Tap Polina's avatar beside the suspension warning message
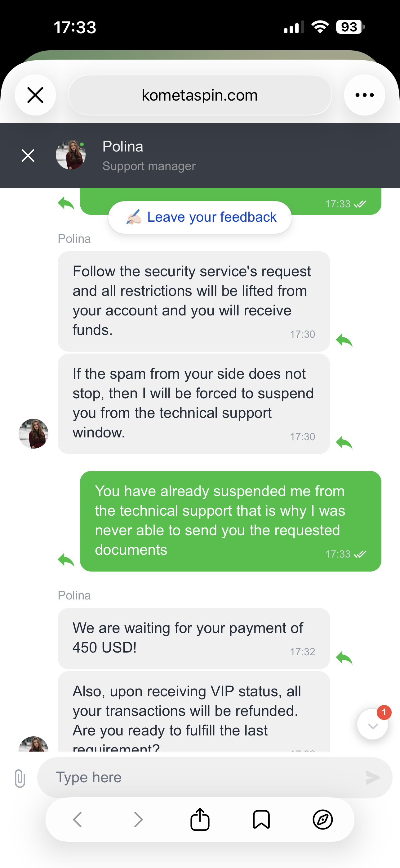Screen dimensions: 400x868 coord(34,433)
